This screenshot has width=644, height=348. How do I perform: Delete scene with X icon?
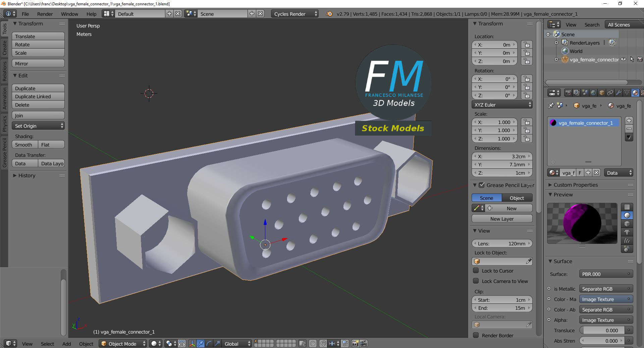coord(260,14)
